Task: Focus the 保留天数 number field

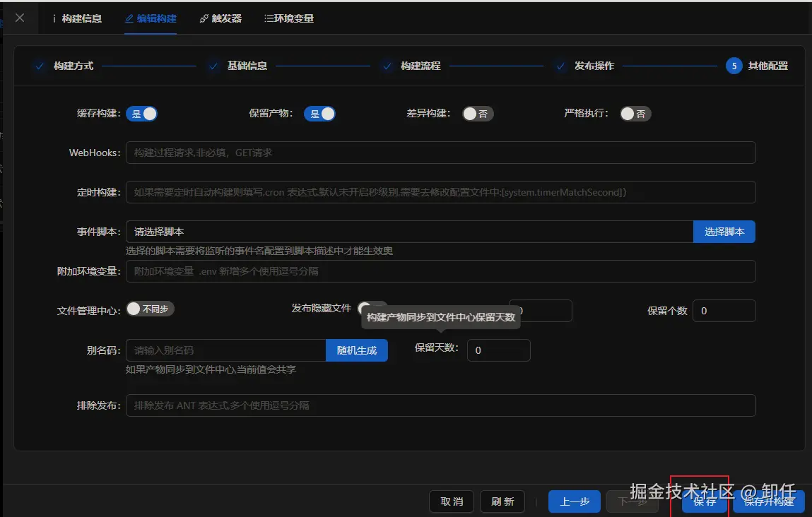Action: (x=499, y=350)
